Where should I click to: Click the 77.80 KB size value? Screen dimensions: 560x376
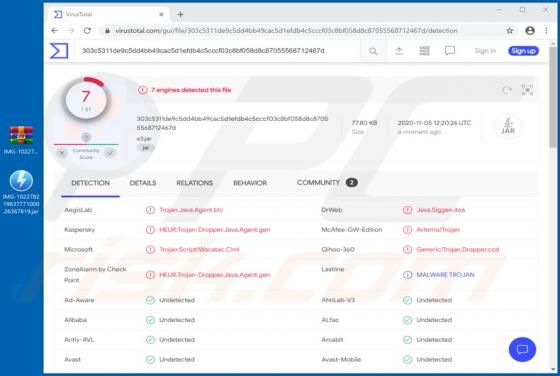tap(364, 123)
